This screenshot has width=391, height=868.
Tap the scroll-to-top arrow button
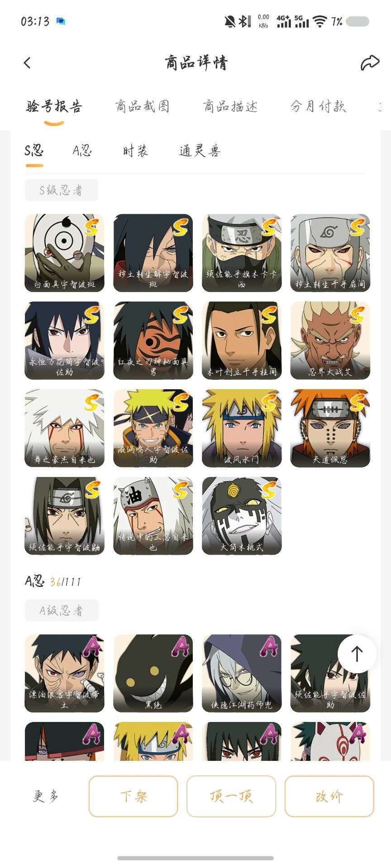tap(357, 654)
